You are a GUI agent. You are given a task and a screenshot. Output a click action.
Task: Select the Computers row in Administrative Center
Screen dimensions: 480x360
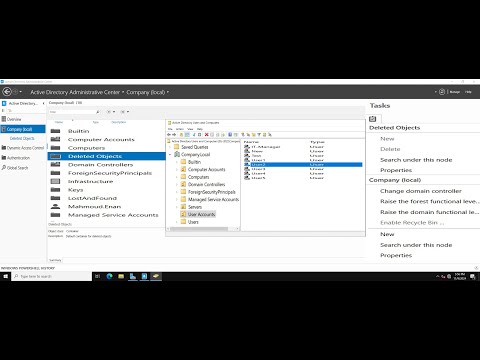pos(107,148)
